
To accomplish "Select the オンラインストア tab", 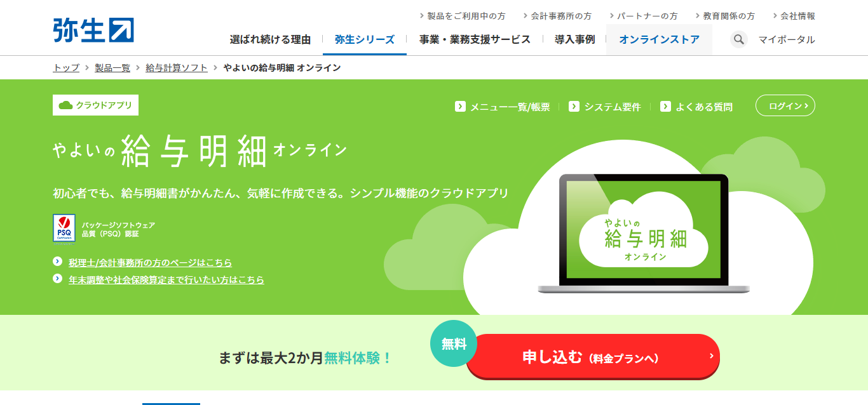I will (659, 39).
